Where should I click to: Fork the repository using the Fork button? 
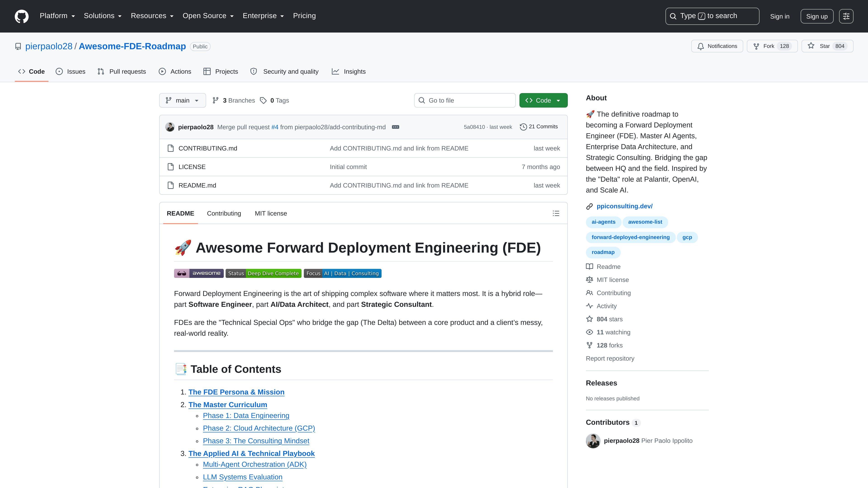772,46
